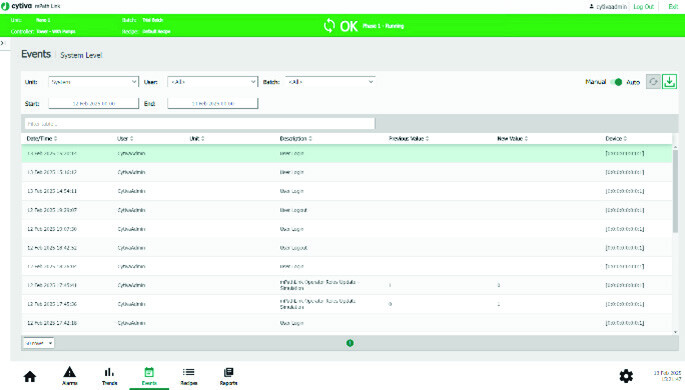Sort by the Unit column header

[x=197, y=138]
